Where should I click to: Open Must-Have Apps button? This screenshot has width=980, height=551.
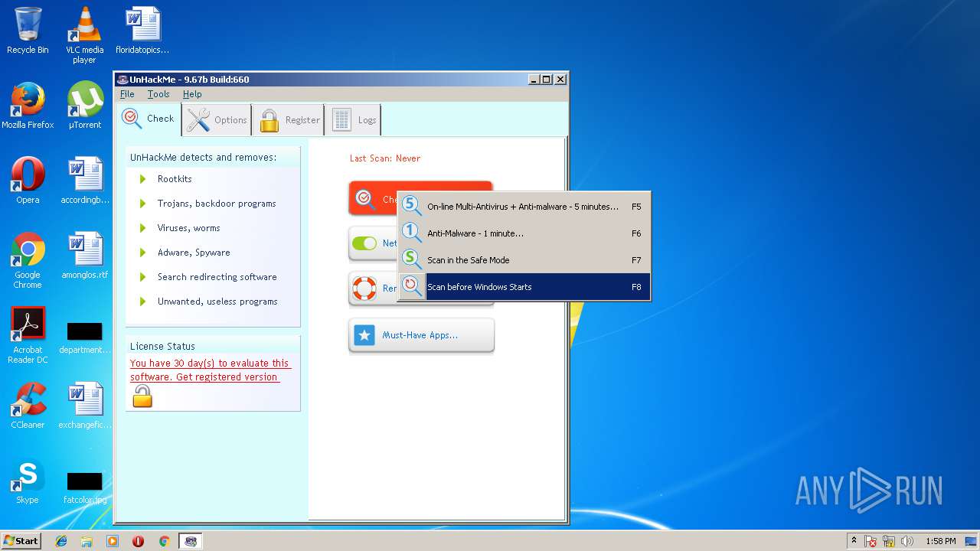421,335
